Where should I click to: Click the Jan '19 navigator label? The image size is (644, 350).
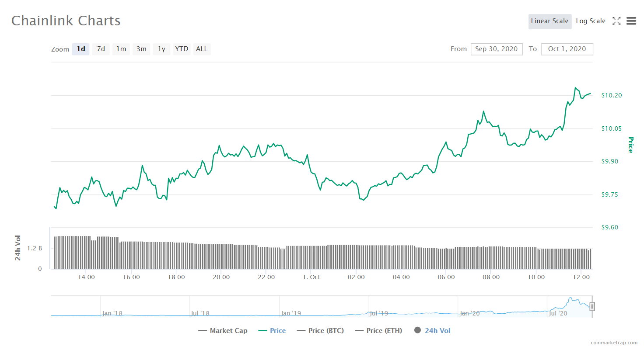click(291, 313)
